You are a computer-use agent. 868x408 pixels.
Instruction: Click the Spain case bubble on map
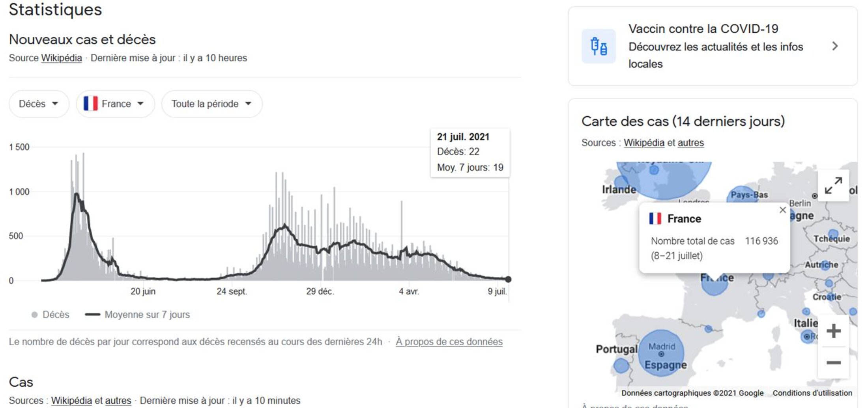[x=661, y=352]
